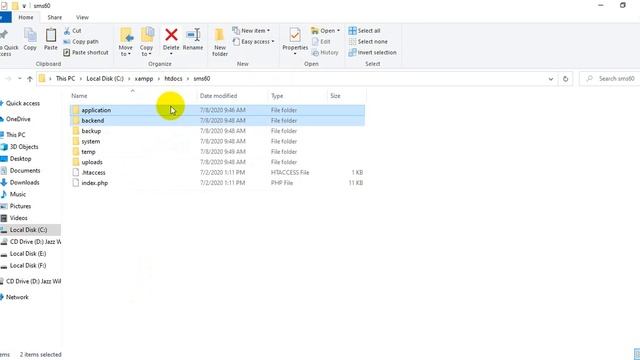The image size is (640, 360).
Task: Click the History button
Action: click(x=325, y=53)
